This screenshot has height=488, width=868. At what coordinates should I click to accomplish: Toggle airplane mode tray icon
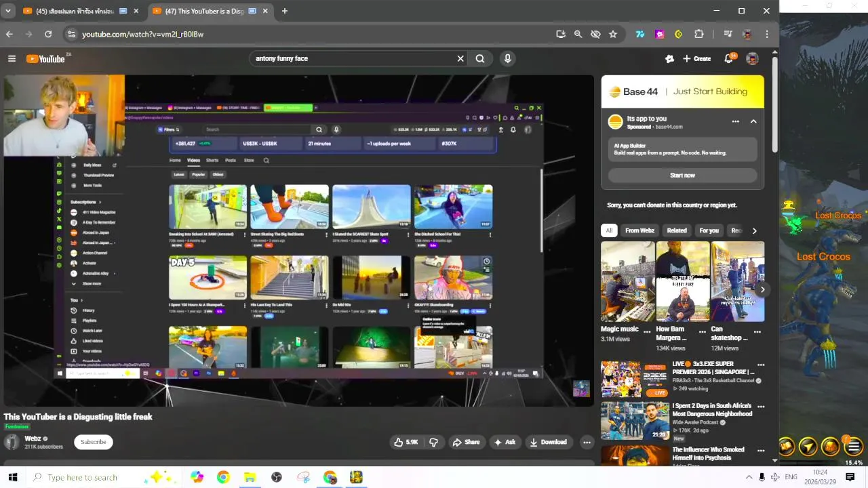(x=775, y=477)
